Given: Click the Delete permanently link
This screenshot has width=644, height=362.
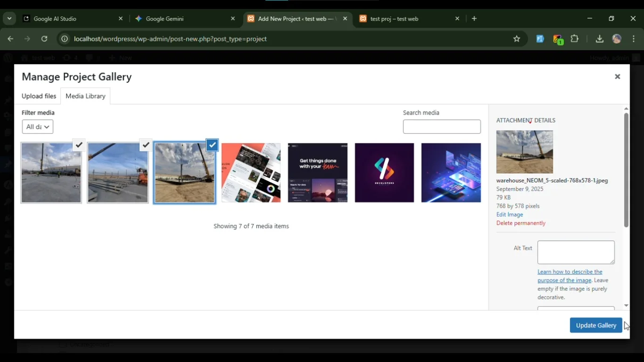Looking at the screenshot, I should 521,223.
